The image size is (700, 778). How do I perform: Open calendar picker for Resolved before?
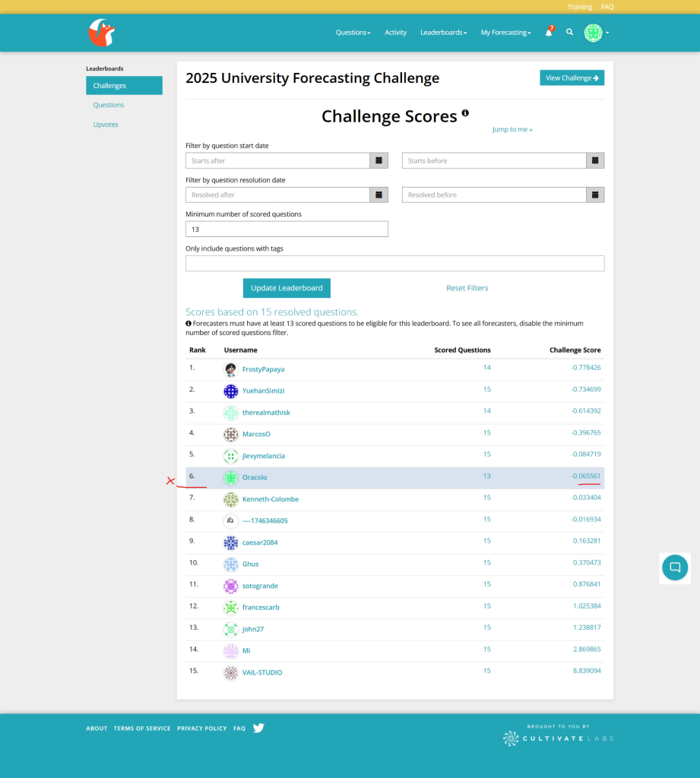(x=595, y=194)
